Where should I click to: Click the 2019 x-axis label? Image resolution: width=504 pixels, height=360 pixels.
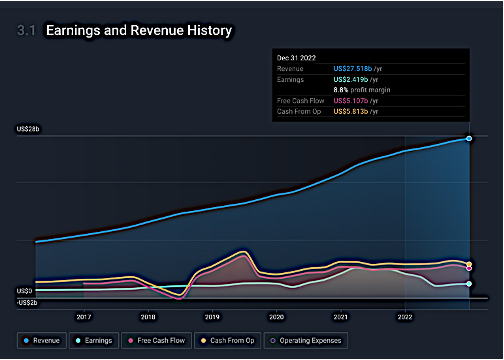(212, 317)
